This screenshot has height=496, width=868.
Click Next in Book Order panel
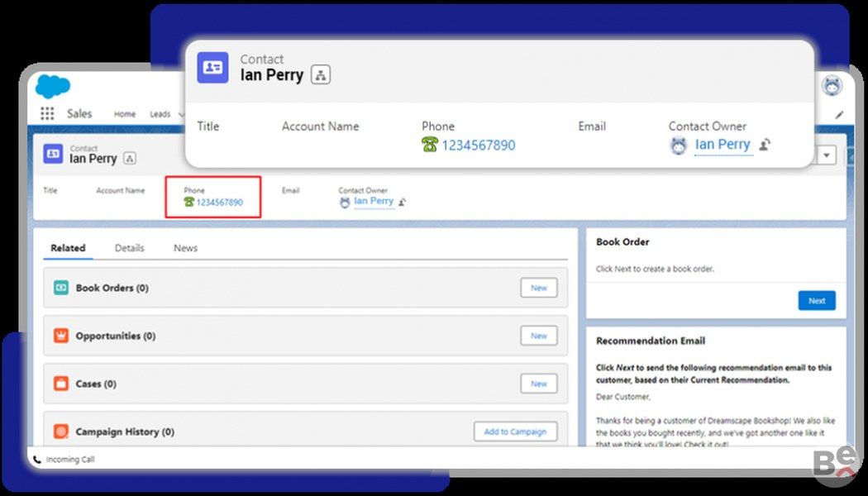point(817,301)
